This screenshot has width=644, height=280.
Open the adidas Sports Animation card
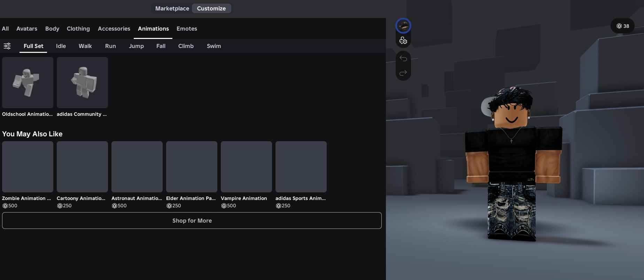[301, 167]
